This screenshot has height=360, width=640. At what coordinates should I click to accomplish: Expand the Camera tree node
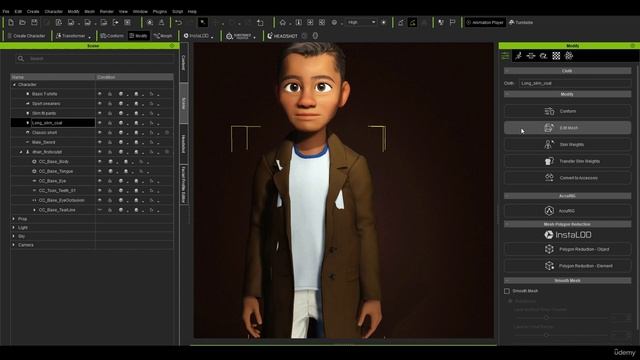pyautogui.click(x=14, y=245)
